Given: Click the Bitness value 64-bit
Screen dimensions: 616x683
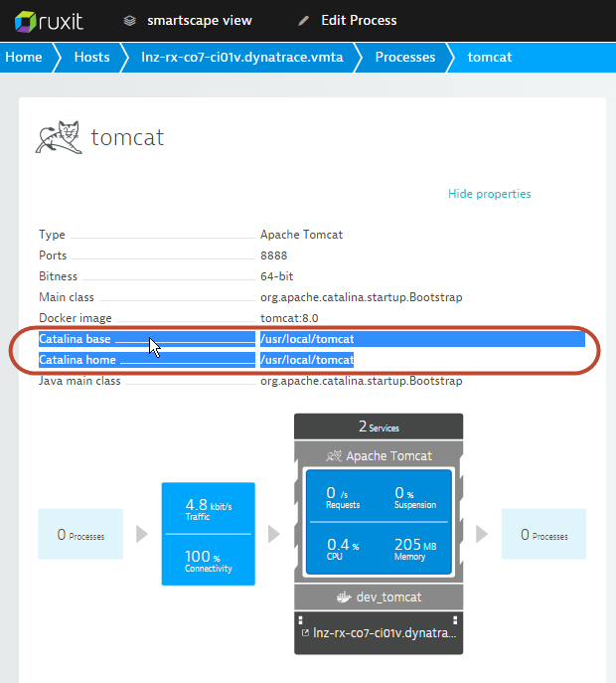Looking at the screenshot, I should pyautogui.click(x=277, y=276).
